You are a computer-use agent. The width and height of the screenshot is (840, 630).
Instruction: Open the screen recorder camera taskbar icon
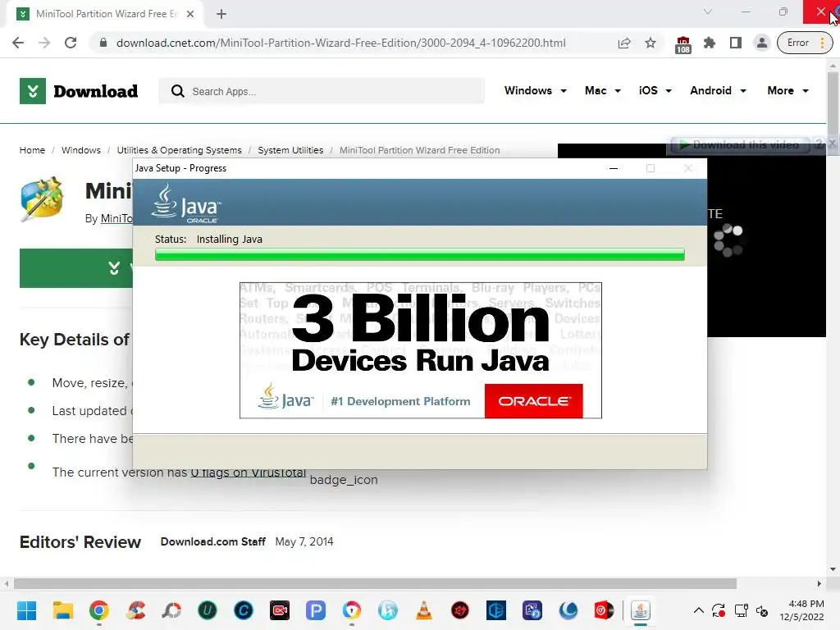tap(279, 610)
